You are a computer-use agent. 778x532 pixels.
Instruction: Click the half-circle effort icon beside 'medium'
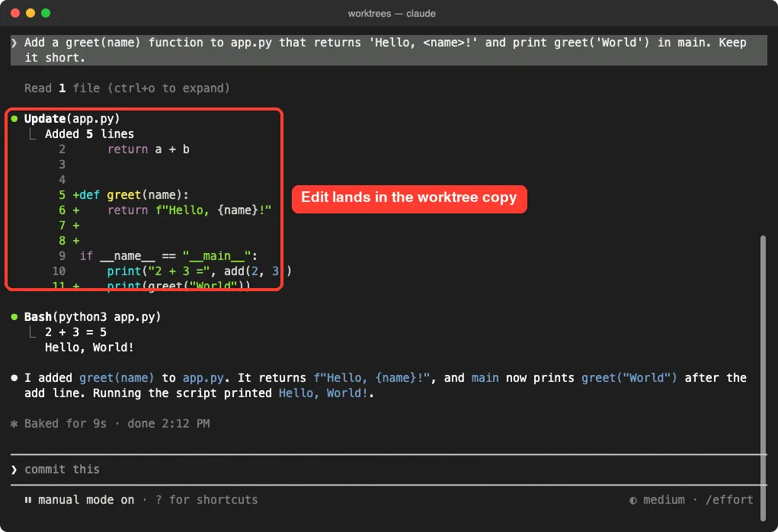[x=633, y=500]
